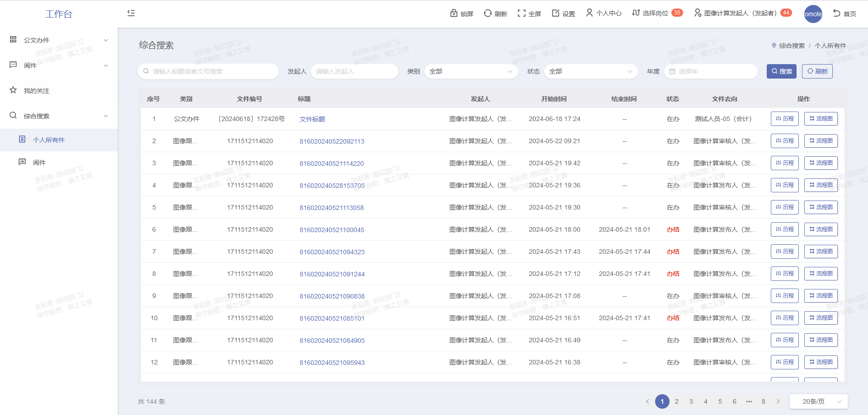
Task: Collapse the sidebar menu icon
Action: (x=131, y=13)
